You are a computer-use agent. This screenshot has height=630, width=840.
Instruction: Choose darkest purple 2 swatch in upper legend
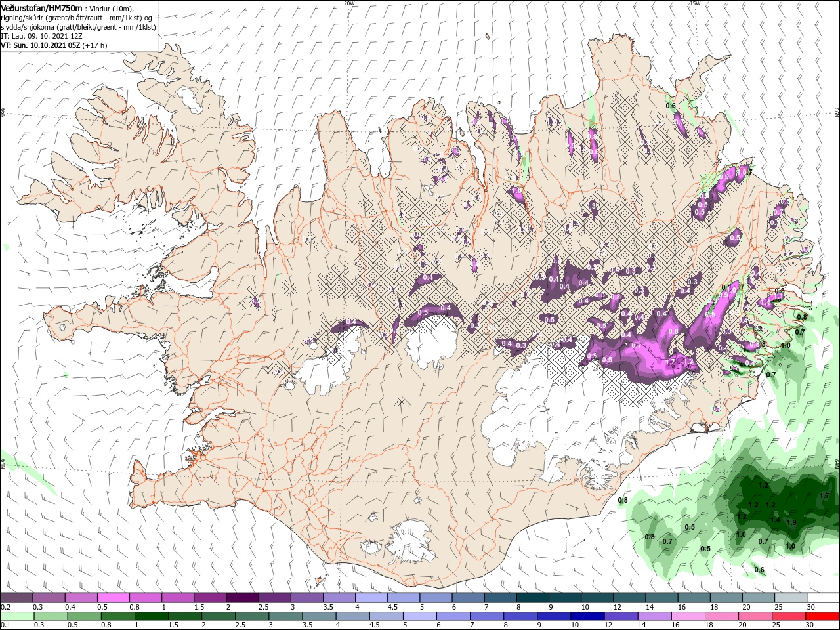[x=242, y=598]
